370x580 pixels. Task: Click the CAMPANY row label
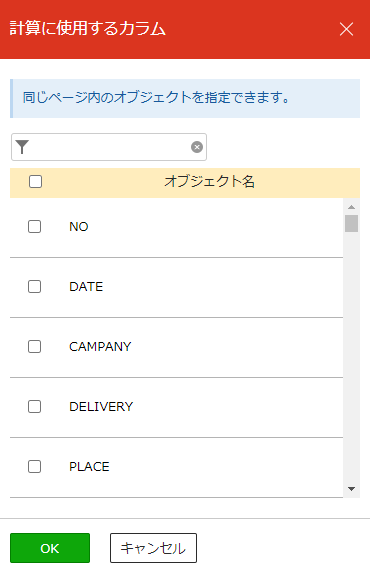point(100,347)
